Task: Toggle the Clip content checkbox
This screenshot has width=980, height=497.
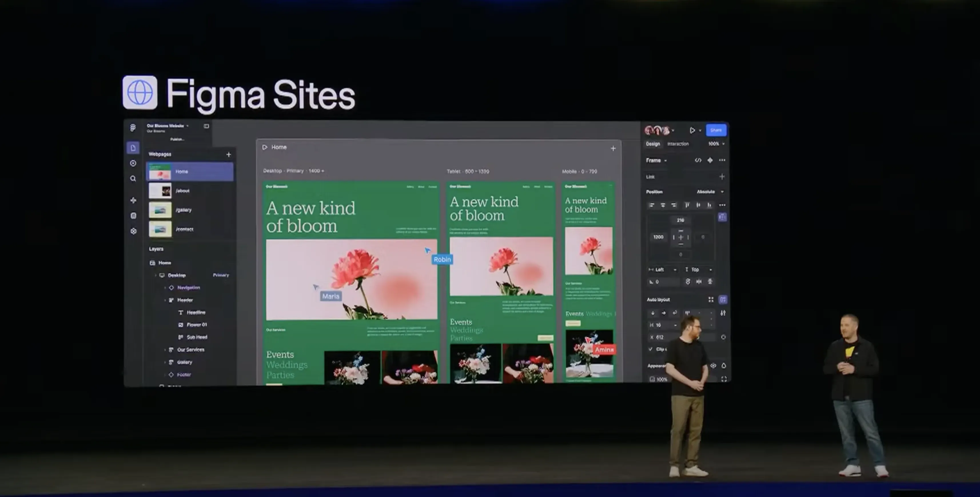Action: coord(651,349)
